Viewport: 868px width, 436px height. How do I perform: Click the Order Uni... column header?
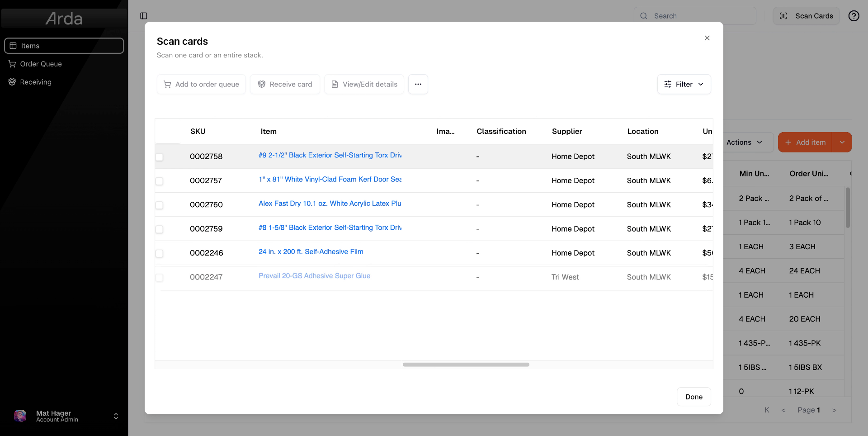pyautogui.click(x=809, y=173)
